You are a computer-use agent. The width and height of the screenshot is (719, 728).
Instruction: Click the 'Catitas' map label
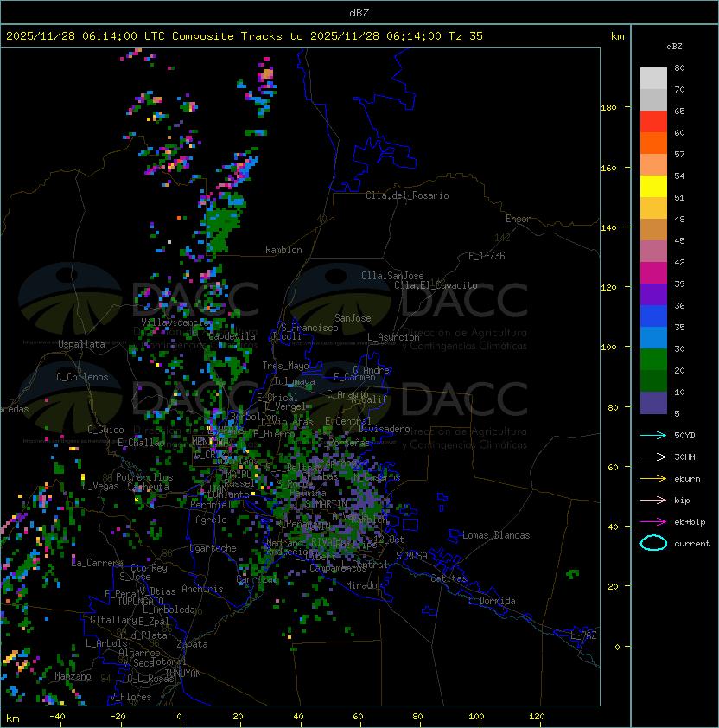449,578
